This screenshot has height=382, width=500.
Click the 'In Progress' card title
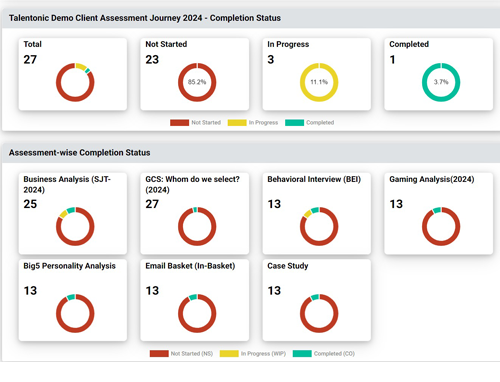tap(288, 44)
